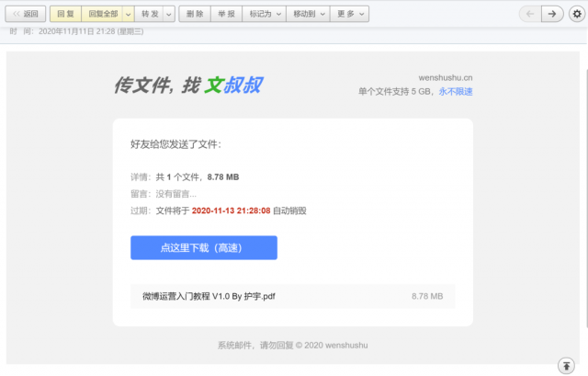Open the dropdown arrow beside 回复全部
This screenshot has width=588, height=376.
pos(129,14)
